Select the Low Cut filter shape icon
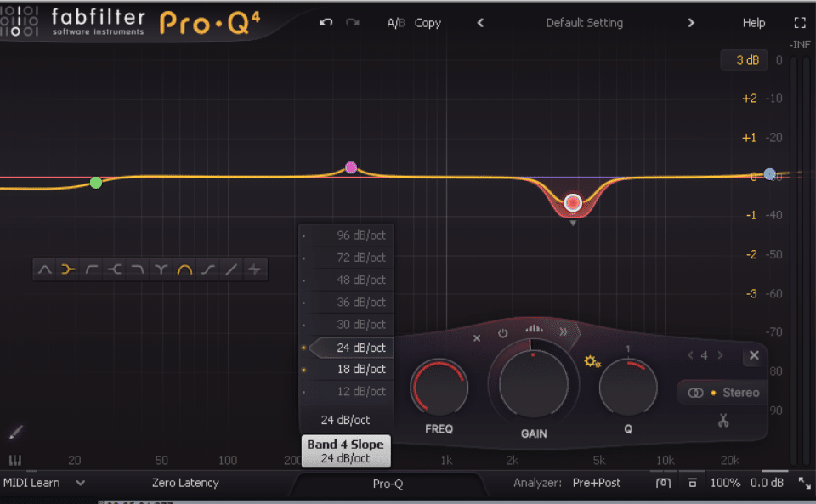 pyautogui.click(x=89, y=269)
